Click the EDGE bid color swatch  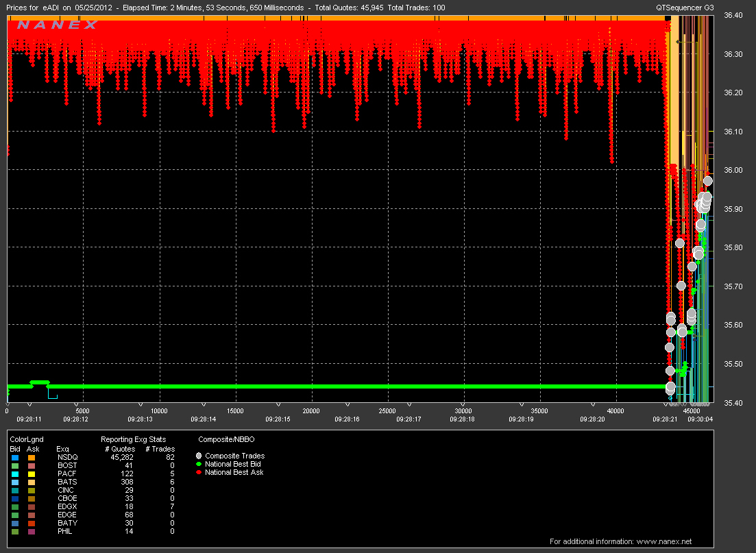tap(15, 515)
